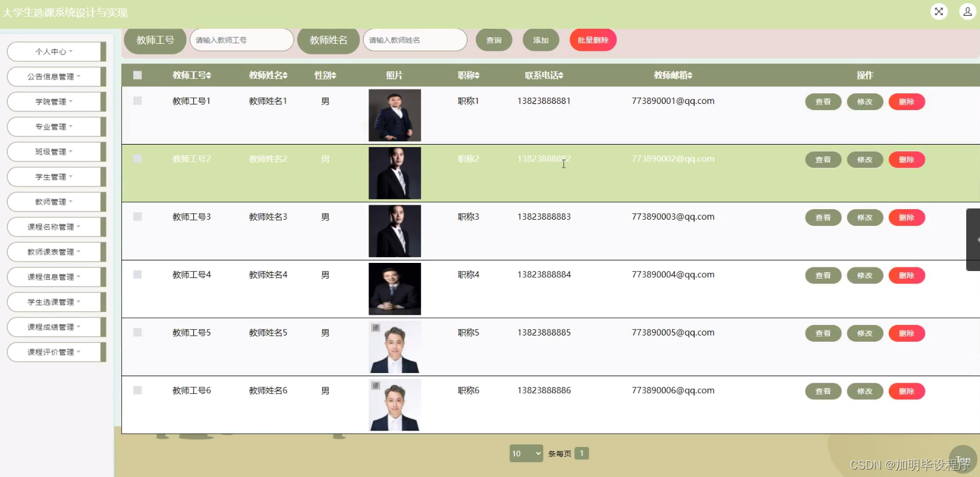Click the user profile icon in the top bar
980x477 pixels.
tap(966, 11)
